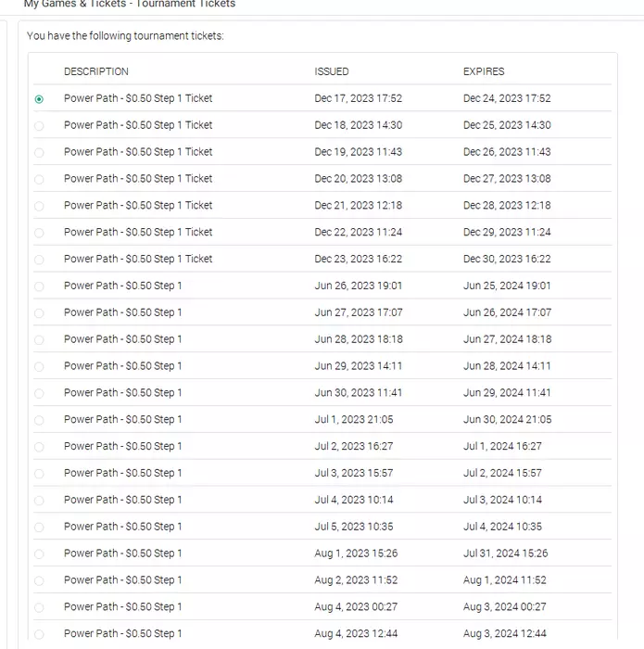Pick the ticket issued Jun 27, 2023 17:07
This screenshot has width=644, height=649.
click(39, 313)
